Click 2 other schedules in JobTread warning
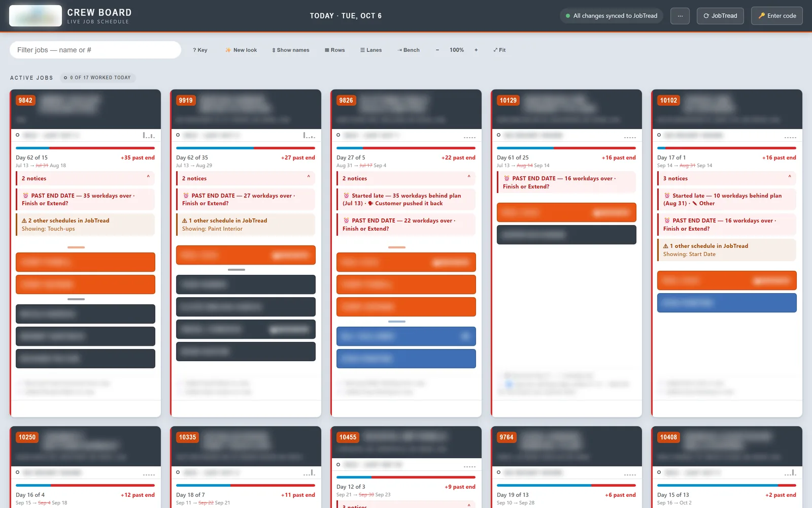812x508 pixels. click(x=85, y=225)
